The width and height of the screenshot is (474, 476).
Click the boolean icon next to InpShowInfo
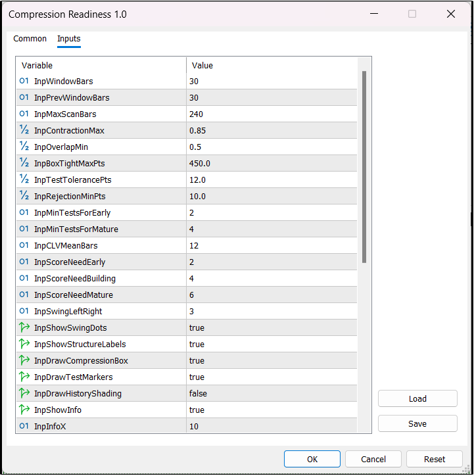24,410
